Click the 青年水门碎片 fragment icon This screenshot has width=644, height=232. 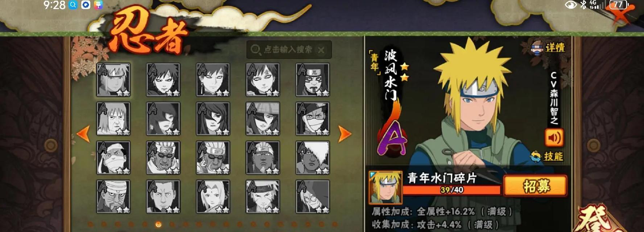click(x=385, y=187)
